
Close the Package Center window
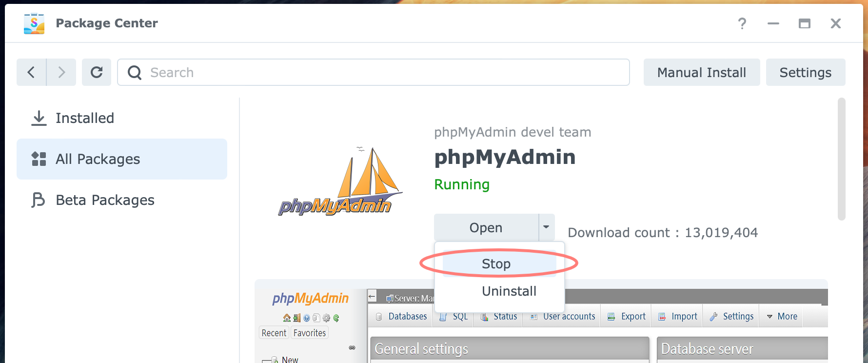[x=836, y=23]
